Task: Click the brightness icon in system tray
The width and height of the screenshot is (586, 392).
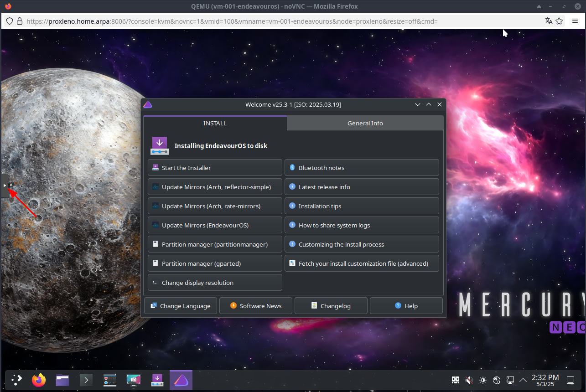Action: (x=483, y=380)
